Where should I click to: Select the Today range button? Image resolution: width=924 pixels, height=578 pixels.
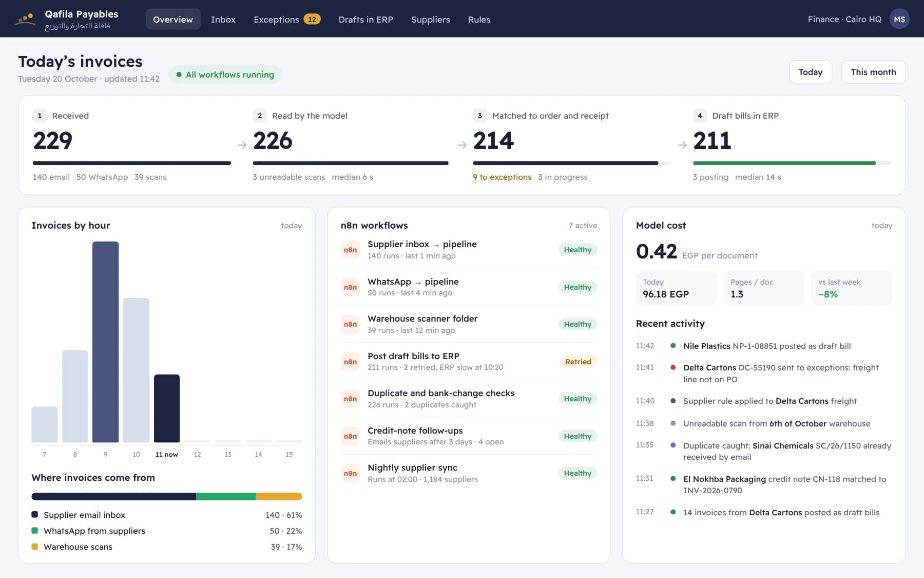(811, 72)
